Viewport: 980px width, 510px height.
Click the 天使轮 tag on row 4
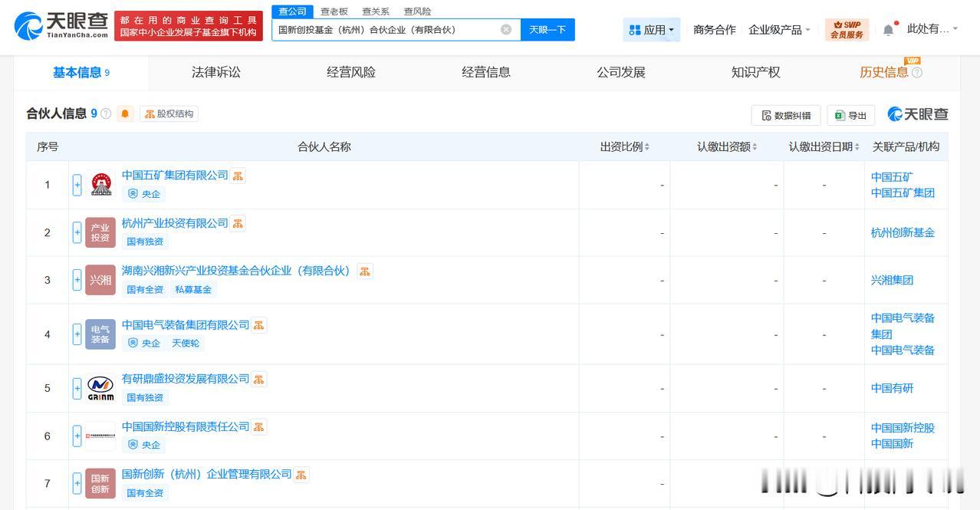click(x=186, y=343)
